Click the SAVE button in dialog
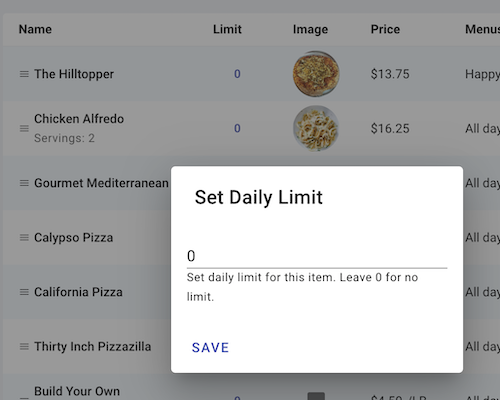Viewport: 500px width, 400px height. (x=210, y=348)
